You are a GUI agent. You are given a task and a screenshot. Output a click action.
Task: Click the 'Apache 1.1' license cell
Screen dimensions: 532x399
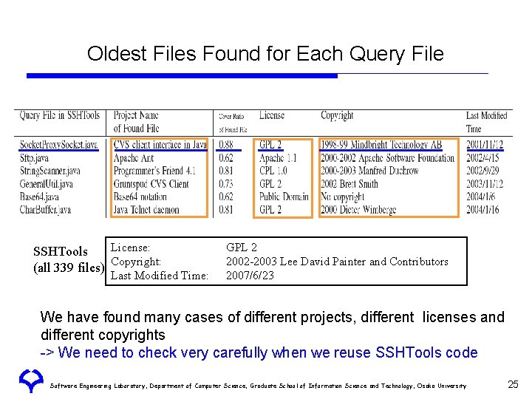click(x=278, y=158)
